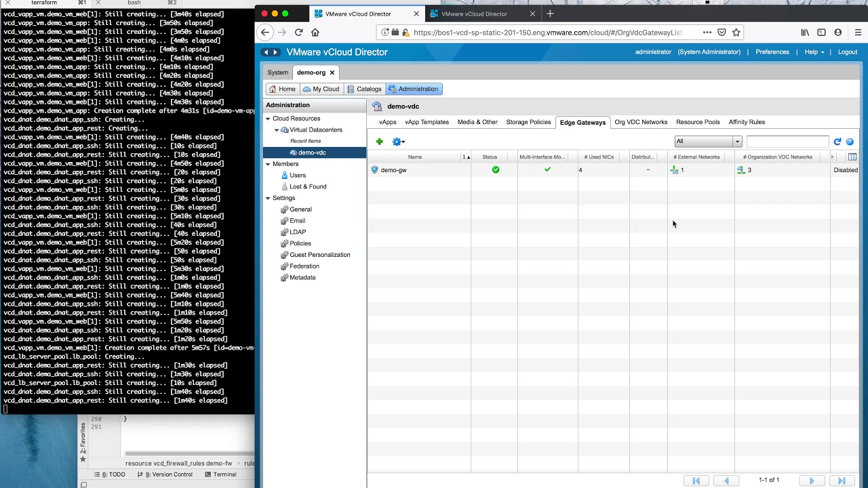The width and height of the screenshot is (868, 488).
Task: Open the Firefox hamburger menu
Action: click(858, 32)
